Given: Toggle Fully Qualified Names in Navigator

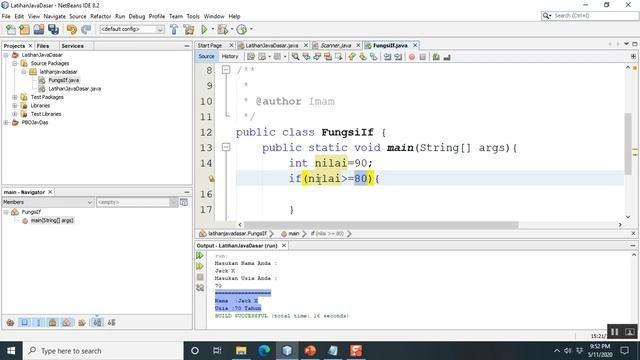Looking at the screenshot, I should 82,322.
